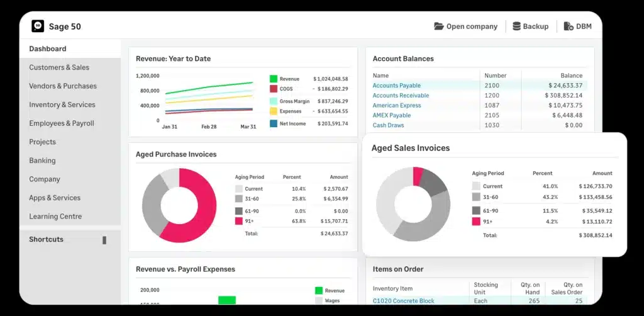Click the Revenue vs. Payroll Expenses title
Viewport: 644px width, 316px height.
(186, 269)
